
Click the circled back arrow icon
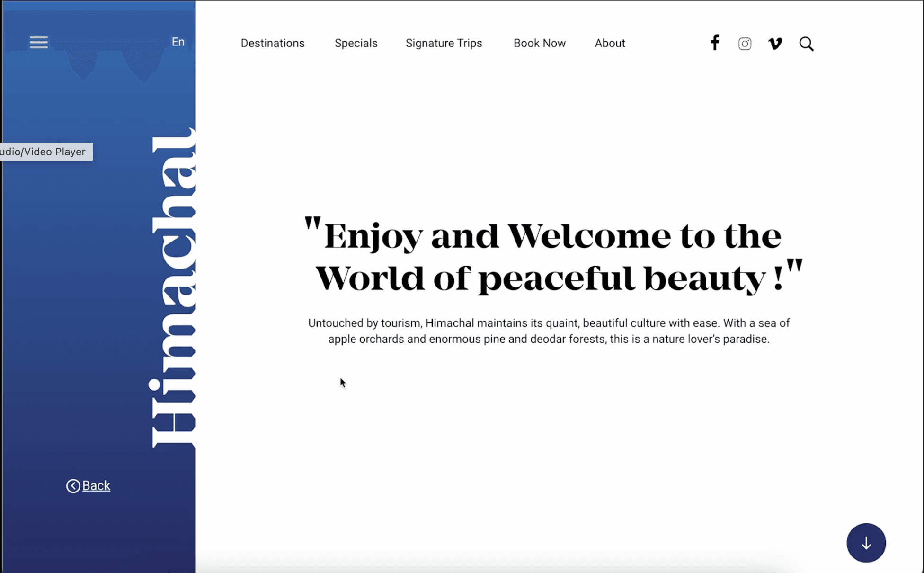click(73, 486)
